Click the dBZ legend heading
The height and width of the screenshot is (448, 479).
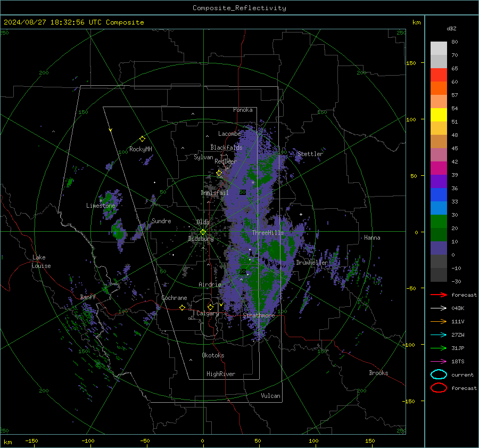(x=451, y=28)
